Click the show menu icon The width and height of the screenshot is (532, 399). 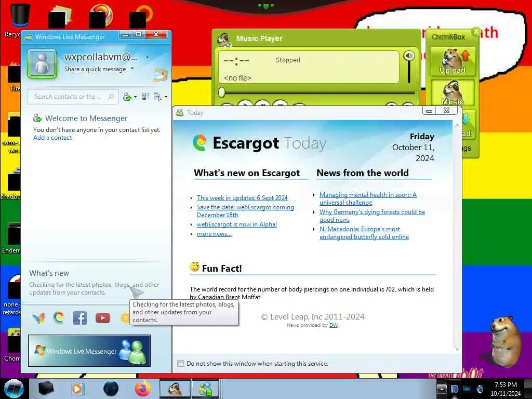pos(158,97)
